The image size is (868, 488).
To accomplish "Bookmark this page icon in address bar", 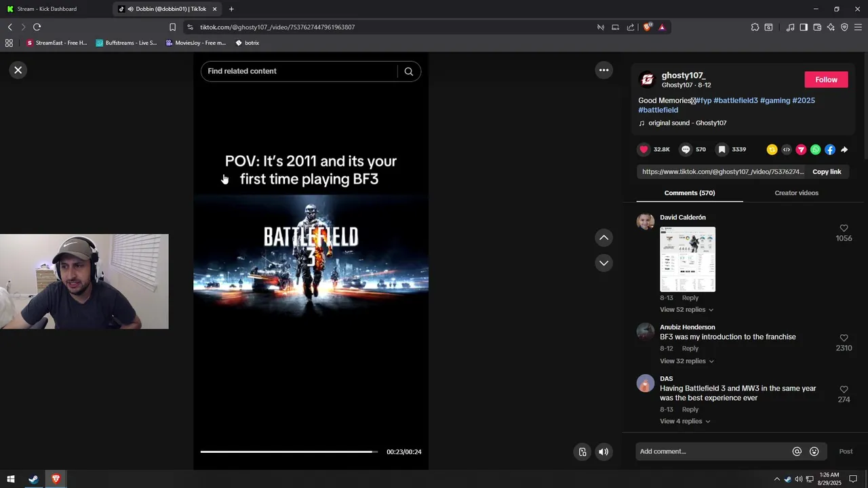I will click(x=172, y=27).
